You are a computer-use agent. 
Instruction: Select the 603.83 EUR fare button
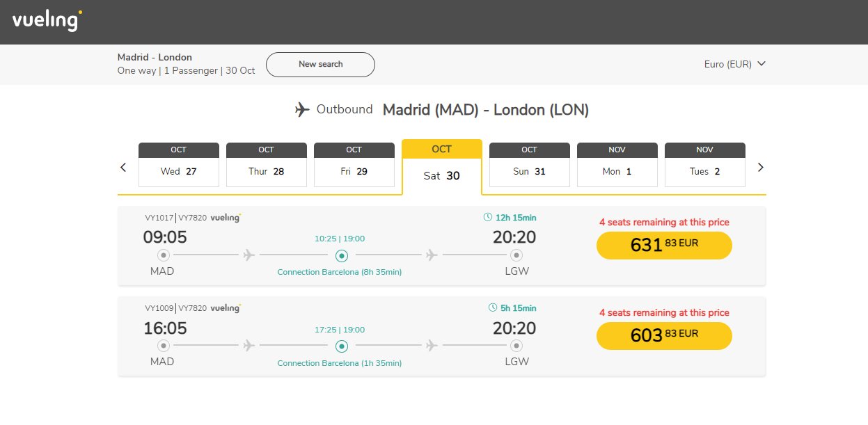click(664, 335)
